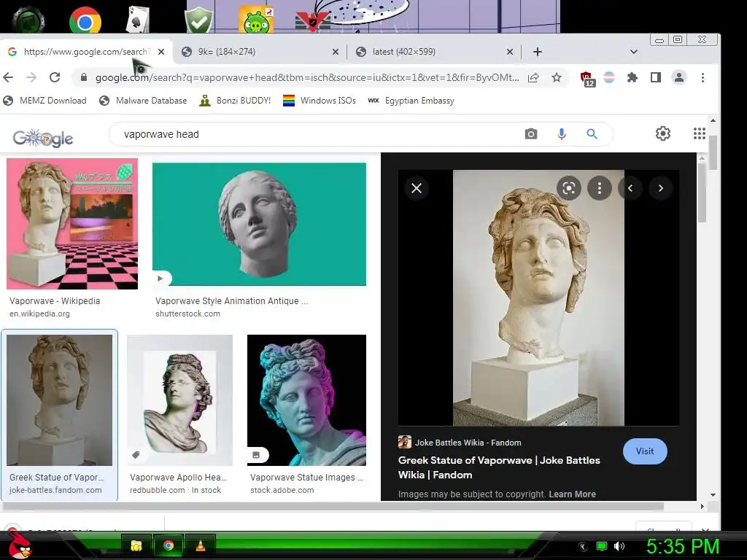Share this page icon in address bar
747x560 pixels.
[533, 77]
